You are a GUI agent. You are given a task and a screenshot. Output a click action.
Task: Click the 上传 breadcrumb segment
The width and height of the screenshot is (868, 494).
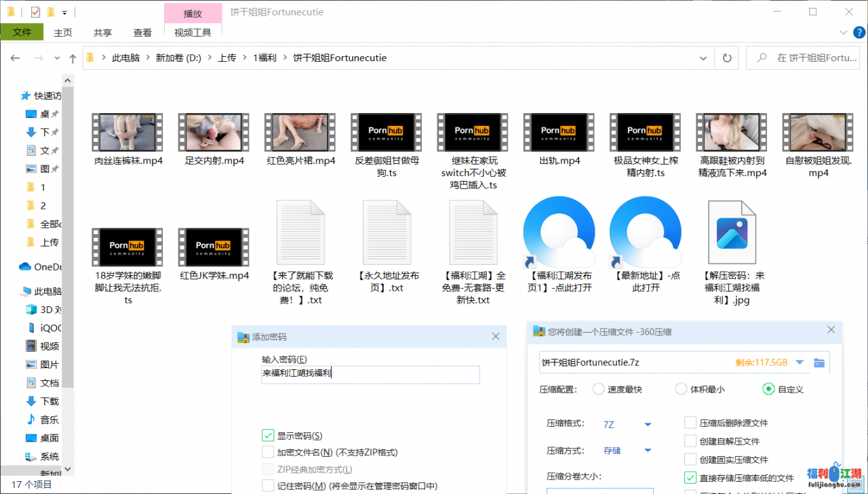point(227,58)
